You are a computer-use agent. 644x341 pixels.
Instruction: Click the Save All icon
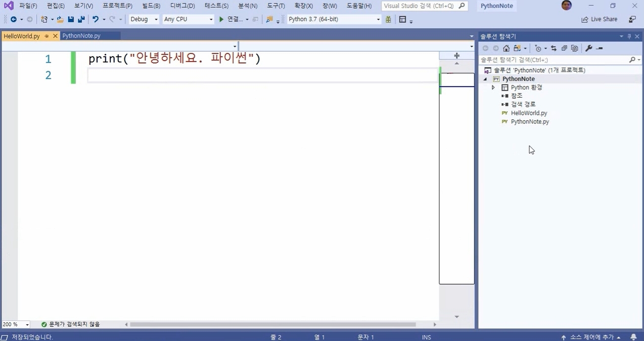click(81, 19)
